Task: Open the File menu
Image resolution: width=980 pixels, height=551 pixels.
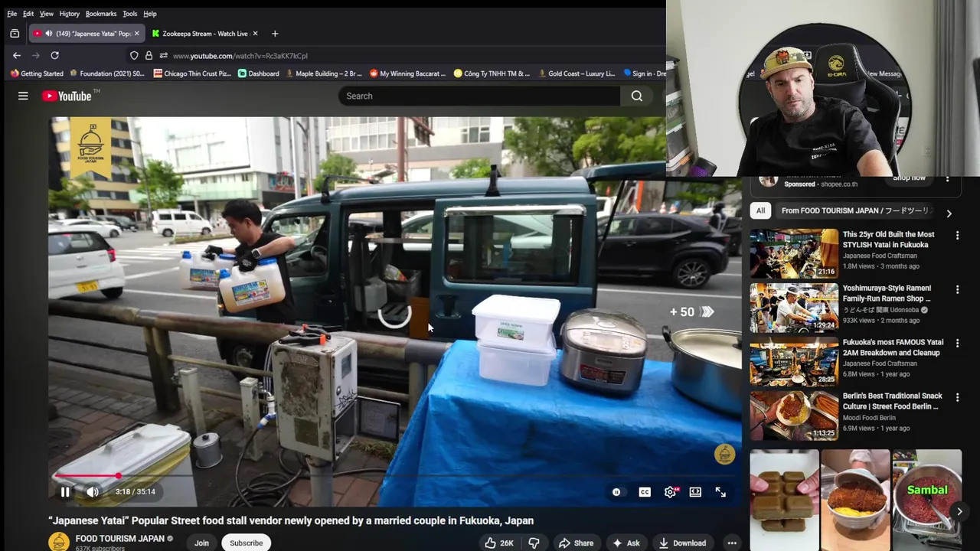Action: pos(12,14)
